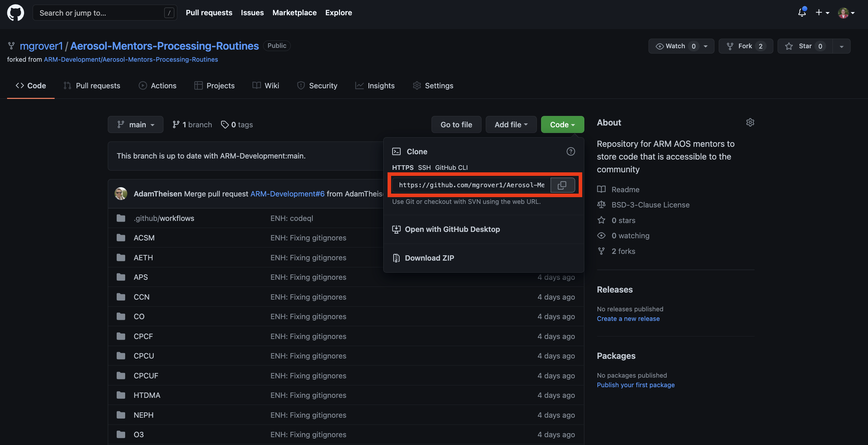Click the 0 tags link

[237, 125]
